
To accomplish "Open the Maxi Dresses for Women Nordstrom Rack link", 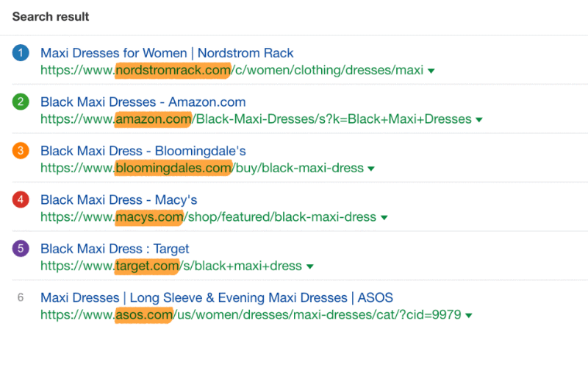I will coord(167,53).
